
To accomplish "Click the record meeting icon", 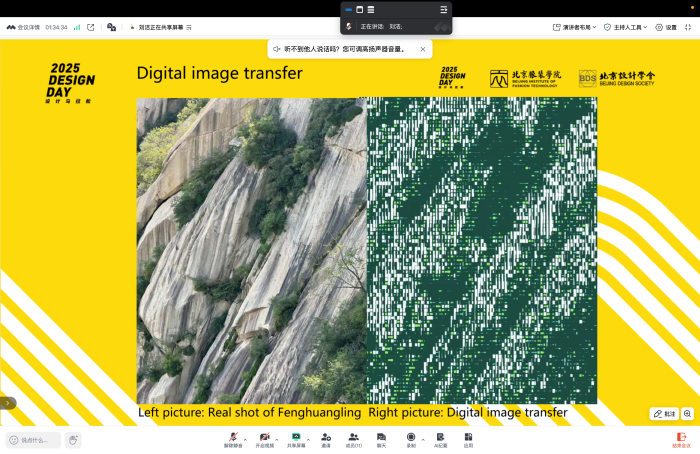I will click(411, 438).
